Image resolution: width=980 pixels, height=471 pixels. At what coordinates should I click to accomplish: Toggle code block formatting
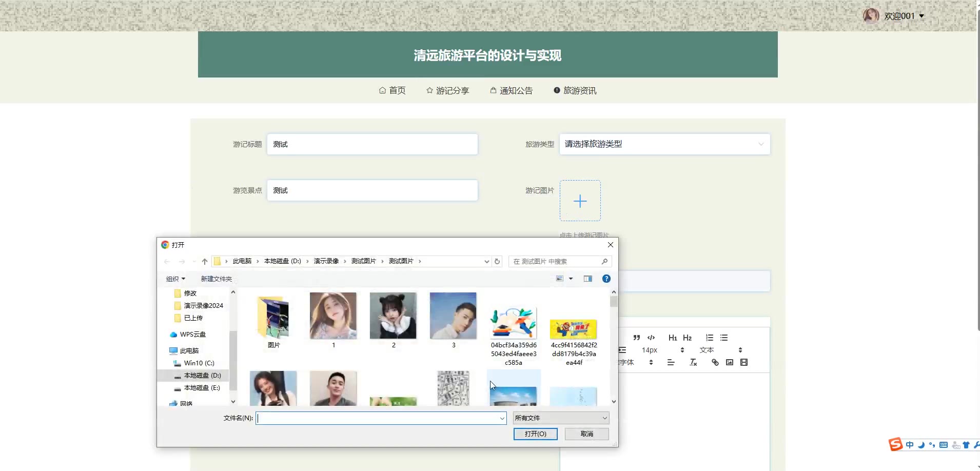click(651, 338)
